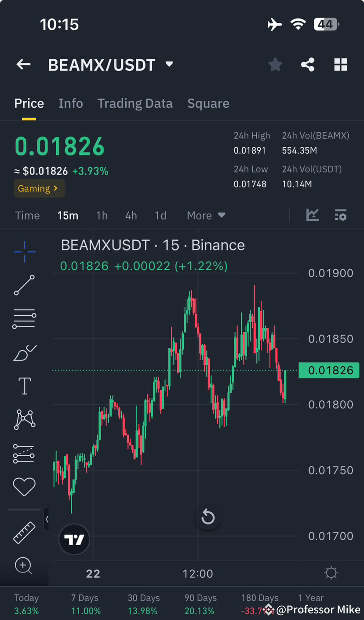Reload the chart with the refresh button
364x620 pixels.
point(208,517)
